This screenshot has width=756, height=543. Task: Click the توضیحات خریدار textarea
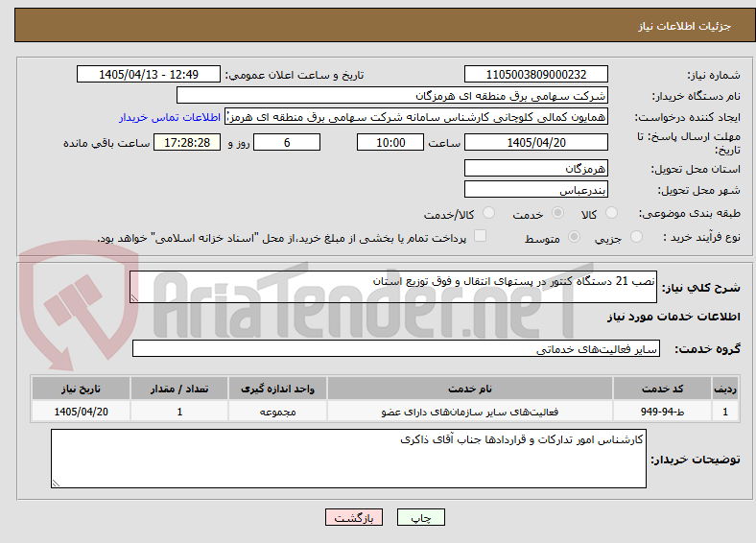tap(348, 459)
